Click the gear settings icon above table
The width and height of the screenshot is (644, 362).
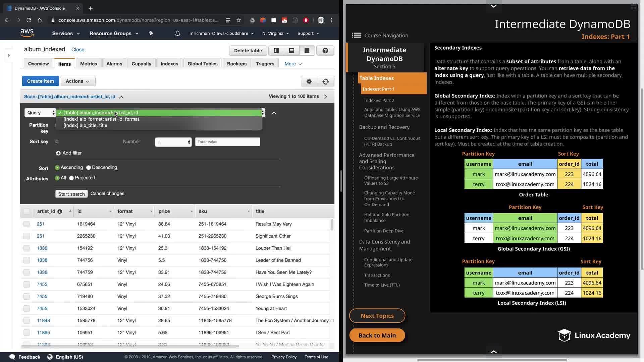coord(309,81)
